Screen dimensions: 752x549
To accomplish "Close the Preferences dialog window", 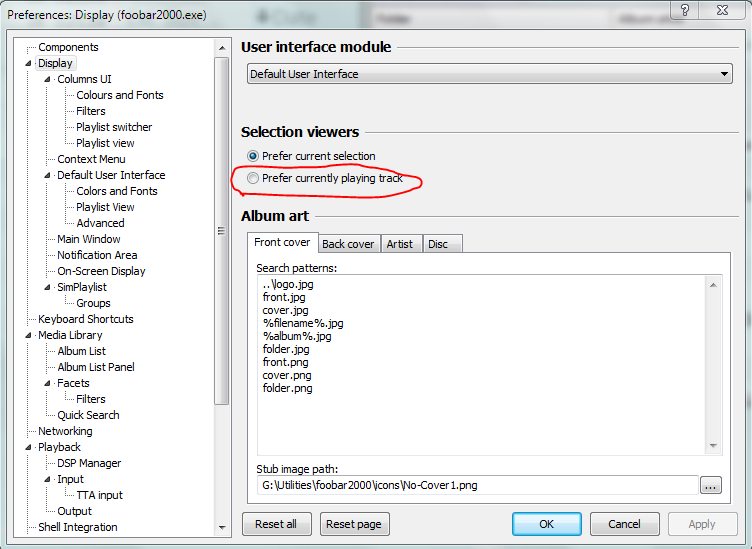I will click(723, 10).
